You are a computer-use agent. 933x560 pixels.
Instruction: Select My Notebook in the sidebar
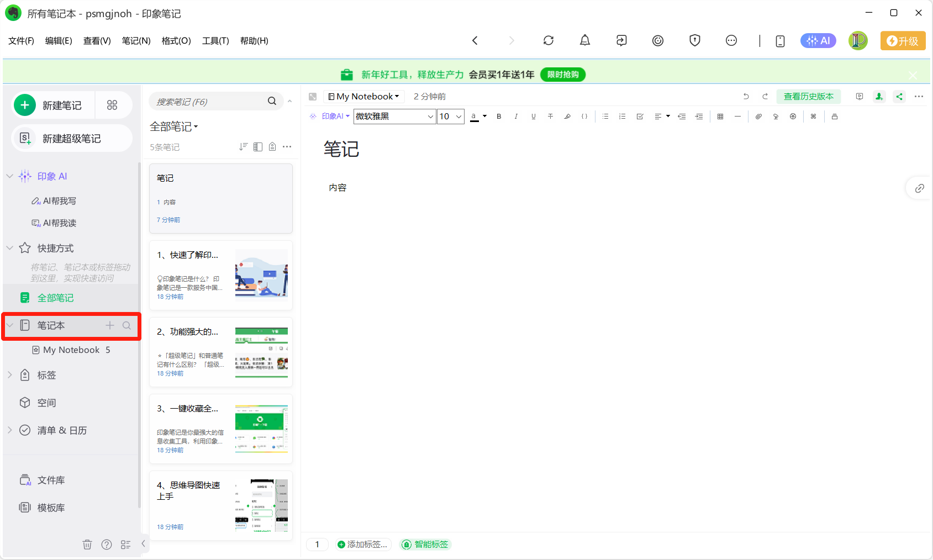(x=72, y=350)
